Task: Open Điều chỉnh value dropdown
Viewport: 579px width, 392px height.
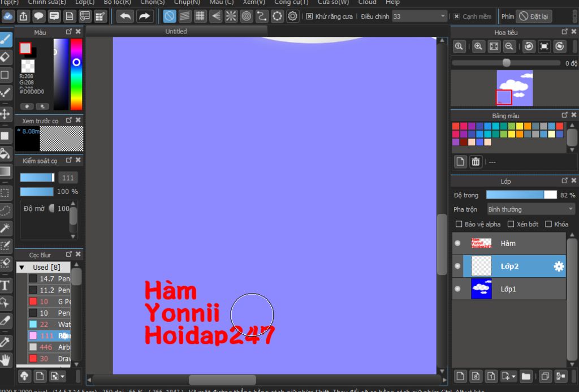Action: (x=420, y=16)
